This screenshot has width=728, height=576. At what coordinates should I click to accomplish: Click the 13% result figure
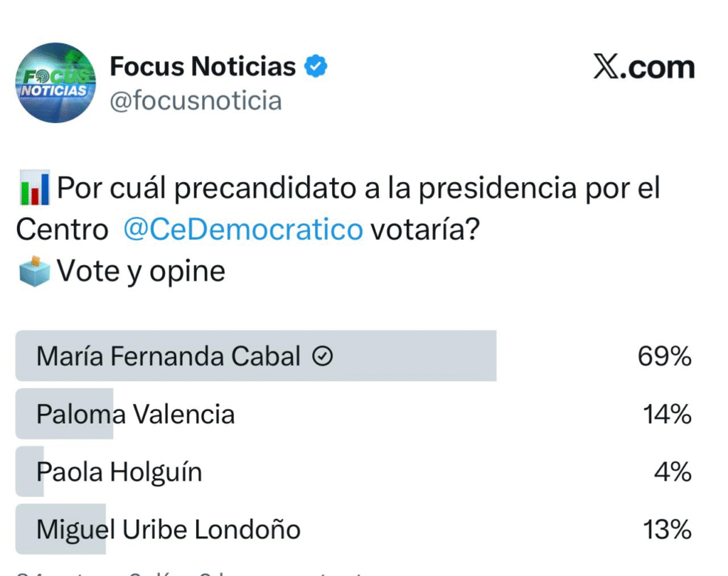[x=667, y=529]
